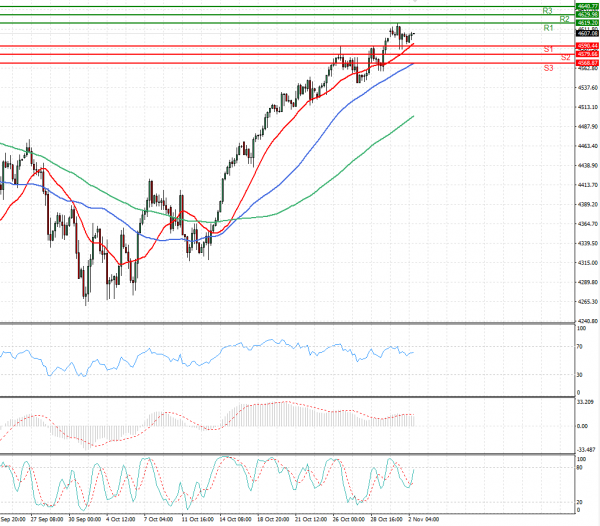The image size is (600, 526).
Task: Click the R1 resistance label
Action: [548, 28]
